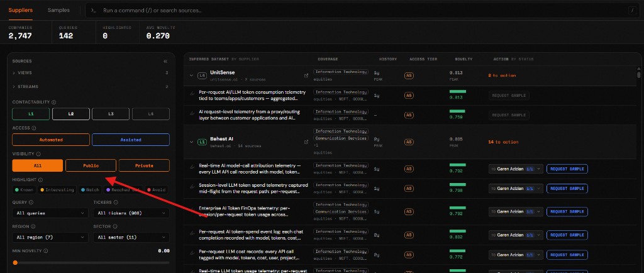Open Tickers info tooltip icon
644x273 pixels.
tap(116, 203)
